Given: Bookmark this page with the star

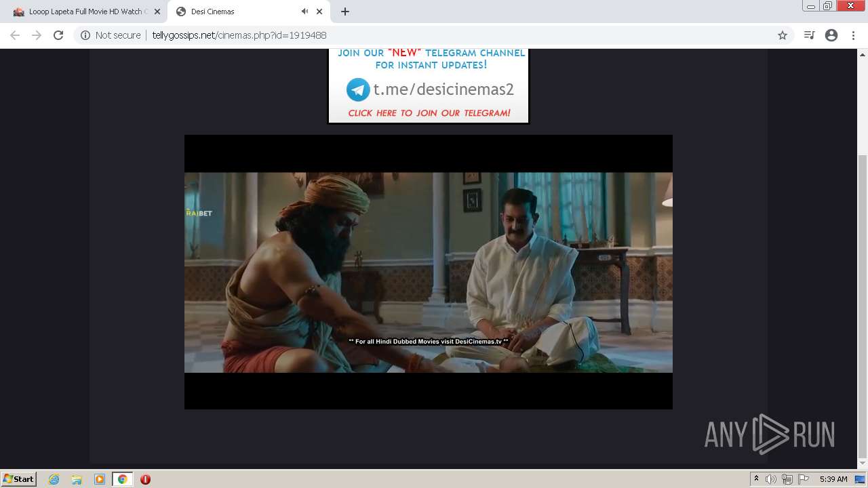Looking at the screenshot, I should tap(783, 35).
